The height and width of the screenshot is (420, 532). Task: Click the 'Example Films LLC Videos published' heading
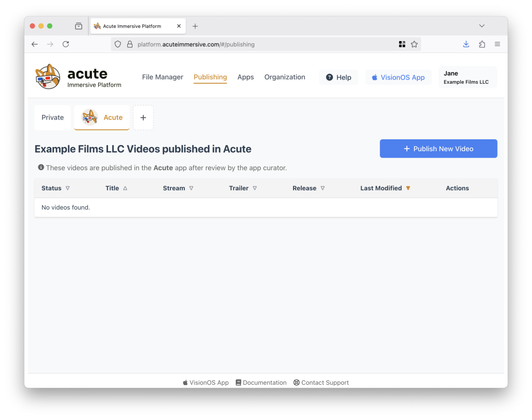[143, 149]
